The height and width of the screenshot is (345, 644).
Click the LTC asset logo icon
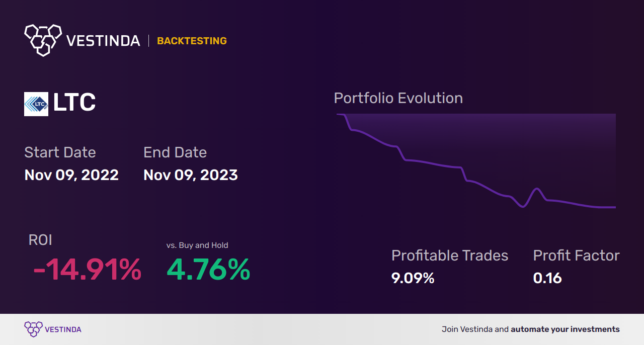coord(36,104)
